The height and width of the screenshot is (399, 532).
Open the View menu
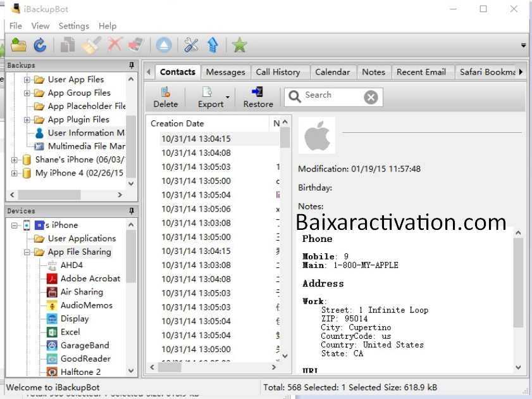(40, 26)
